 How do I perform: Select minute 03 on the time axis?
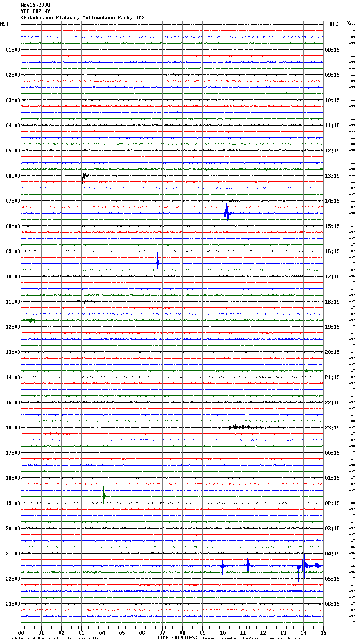click(81, 633)
